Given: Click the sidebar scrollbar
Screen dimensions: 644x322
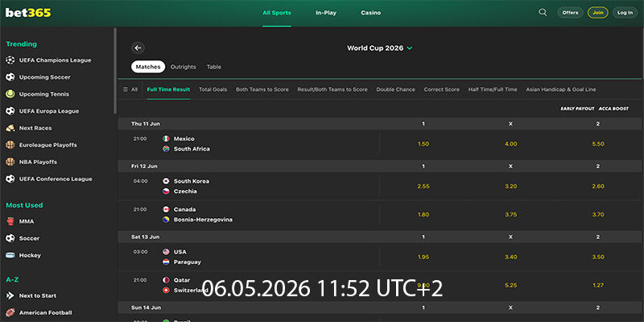Looking at the screenshot, I should [x=115, y=71].
